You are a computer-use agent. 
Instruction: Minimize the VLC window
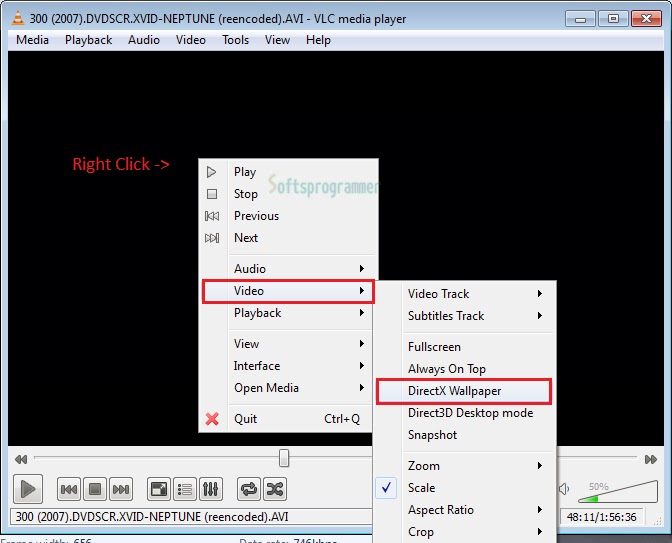(x=580, y=19)
